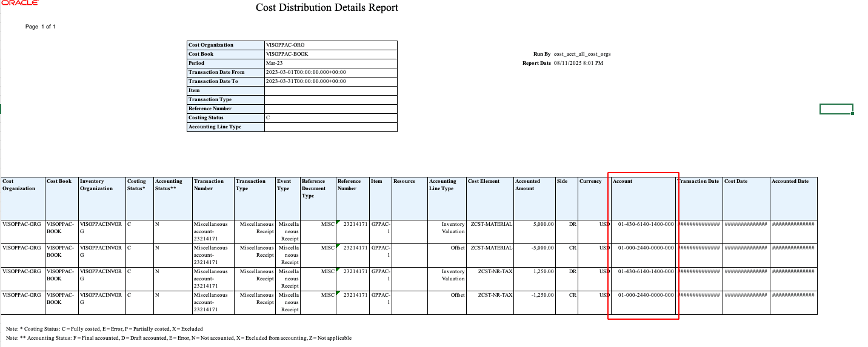The width and height of the screenshot is (868, 347).
Task: Click the Accounting Line Type parameter label
Action: (x=225, y=127)
